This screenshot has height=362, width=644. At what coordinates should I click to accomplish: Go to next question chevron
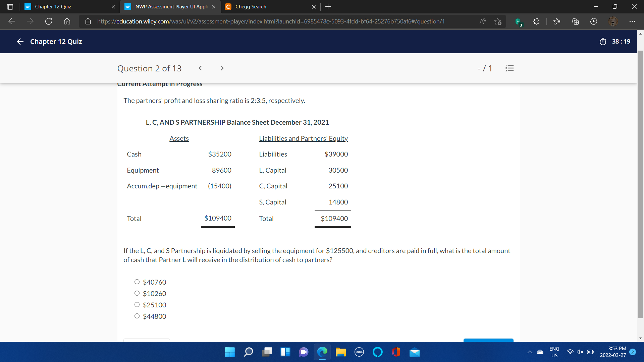coord(222,68)
